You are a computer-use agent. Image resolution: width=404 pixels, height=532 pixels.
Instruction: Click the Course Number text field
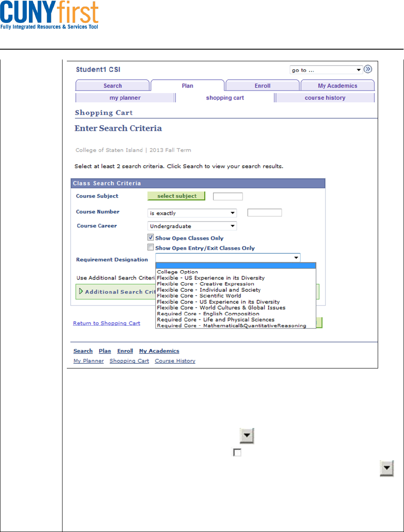tap(264, 213)
